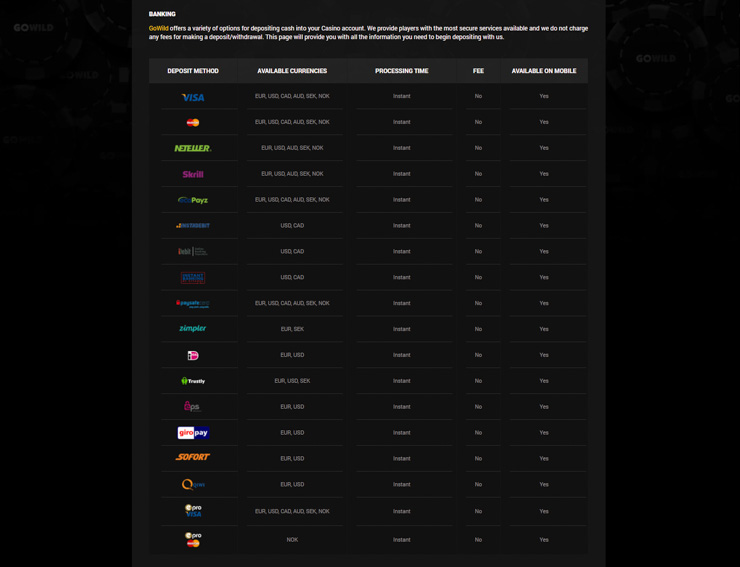Click the No fee cell in iDEAL row
The image size is (740, 567).
coord(479,355)
